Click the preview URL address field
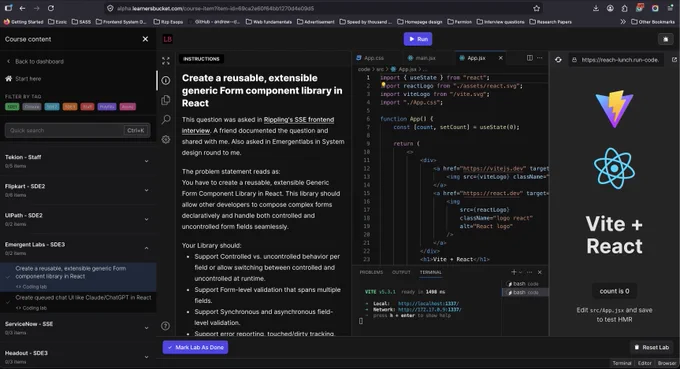680x369 pixels. [616, 60]
